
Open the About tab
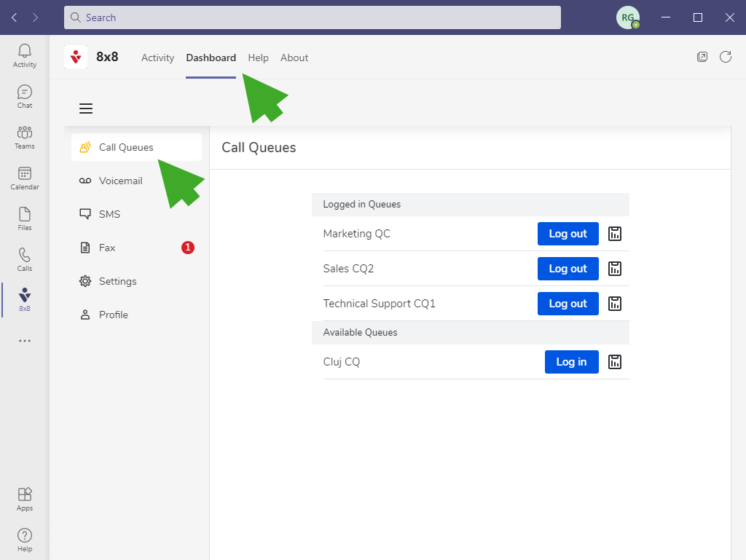pos(294,58)
